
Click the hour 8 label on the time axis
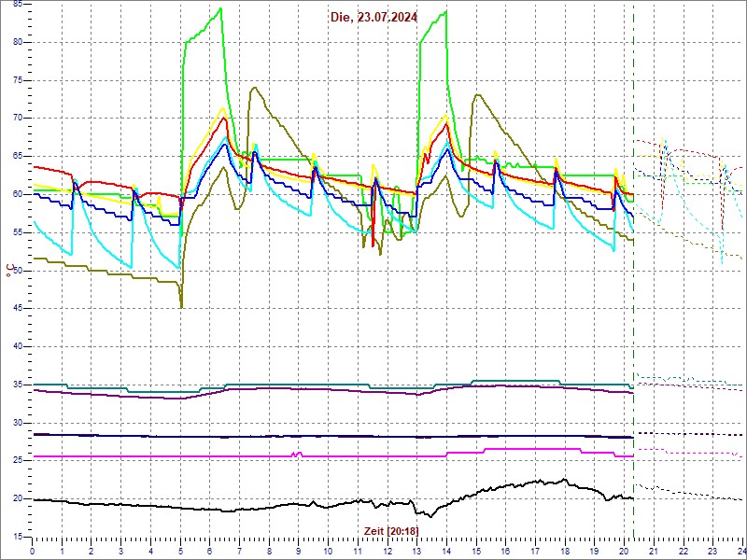coord(269,551)
